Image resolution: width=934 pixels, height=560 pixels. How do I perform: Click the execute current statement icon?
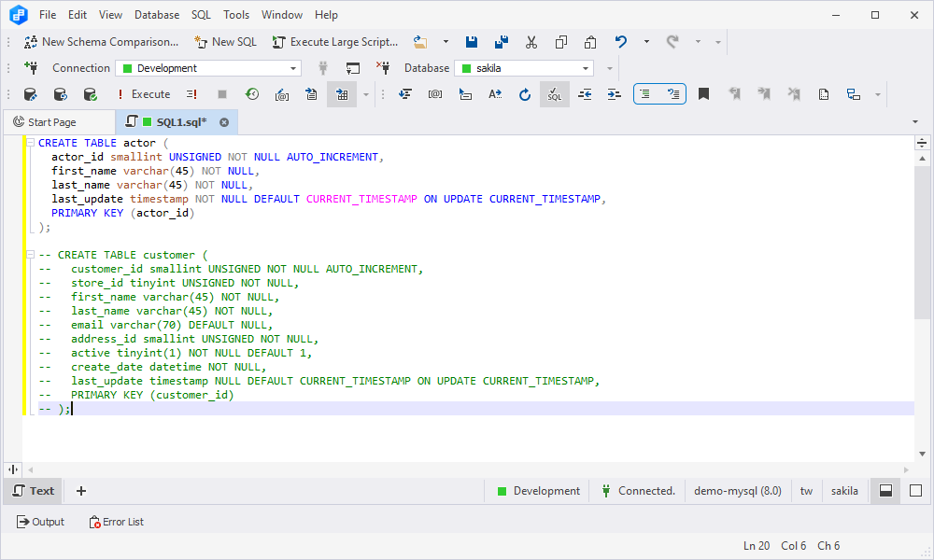(x=191, y=94)
